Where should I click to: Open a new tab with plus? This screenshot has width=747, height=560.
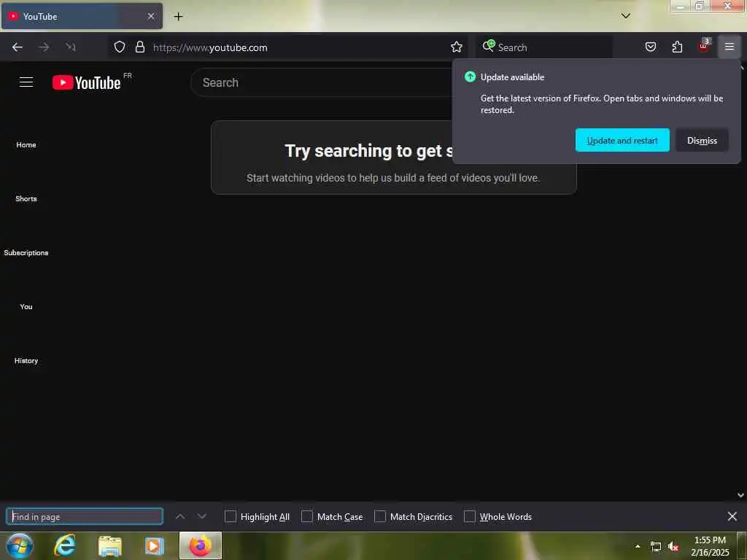[178, 17]
